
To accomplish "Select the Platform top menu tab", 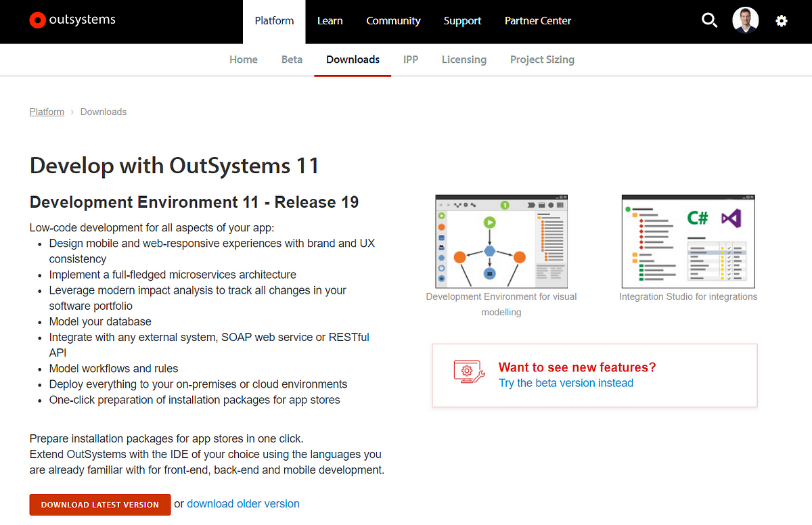I will [x=274, y=21].
